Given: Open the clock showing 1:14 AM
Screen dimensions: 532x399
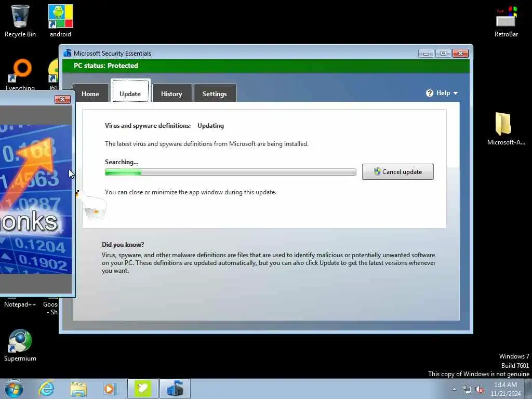Looking at the screenshot, I should [x=506, y=389].
